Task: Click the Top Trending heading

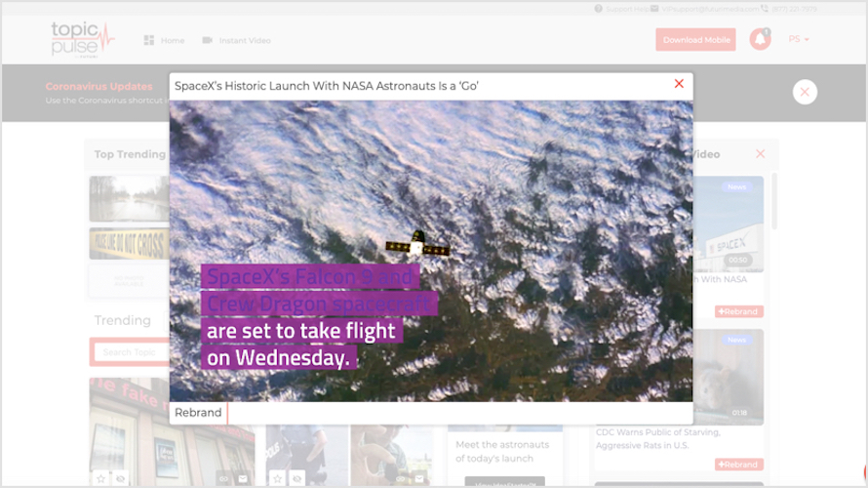Action: point(130,154)
